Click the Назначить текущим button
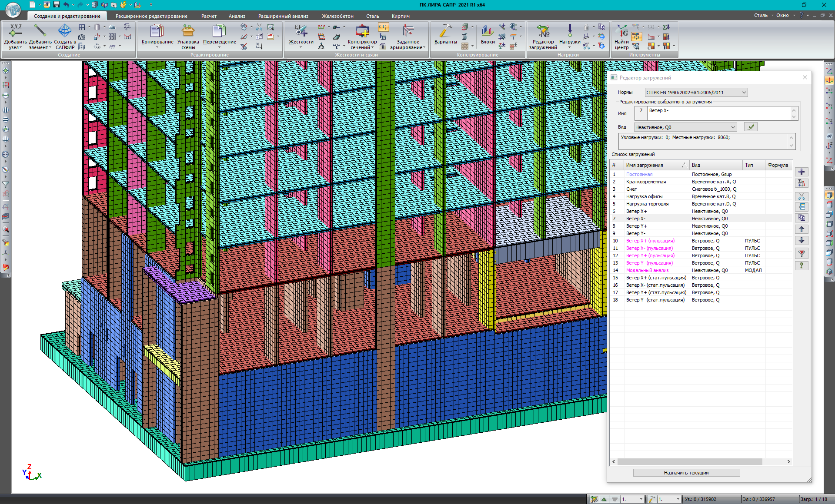The image size is (835, 504). 686,473
